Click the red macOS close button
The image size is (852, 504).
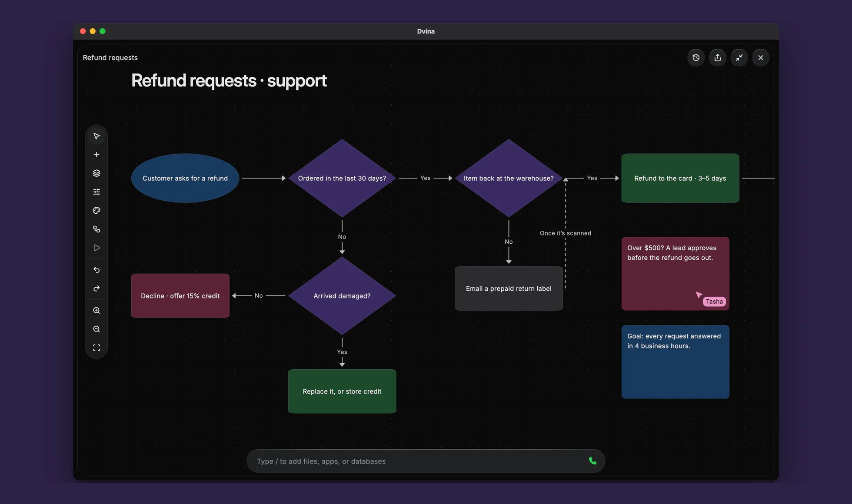83,31
